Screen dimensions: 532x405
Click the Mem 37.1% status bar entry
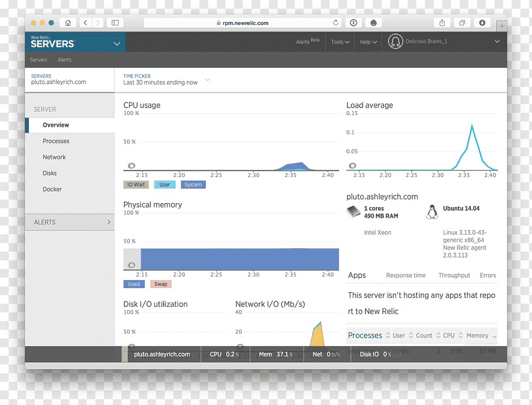pyautogui.click(x=276, y=354)
